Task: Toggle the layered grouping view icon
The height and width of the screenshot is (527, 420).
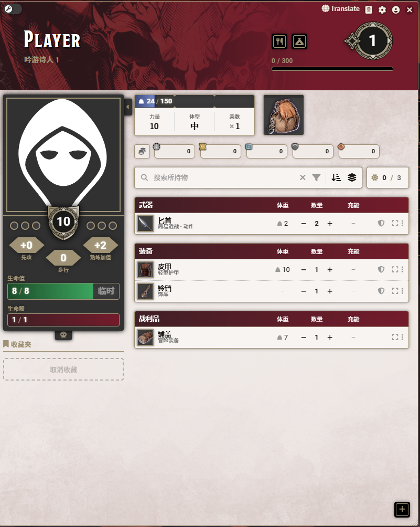Action: click(x=352, y=177)
